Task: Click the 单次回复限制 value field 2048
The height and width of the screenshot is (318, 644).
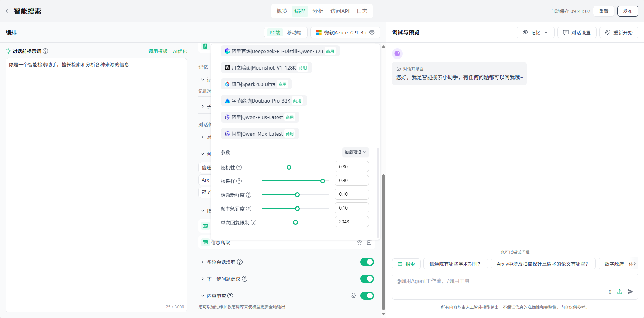Action: [352, 222]
